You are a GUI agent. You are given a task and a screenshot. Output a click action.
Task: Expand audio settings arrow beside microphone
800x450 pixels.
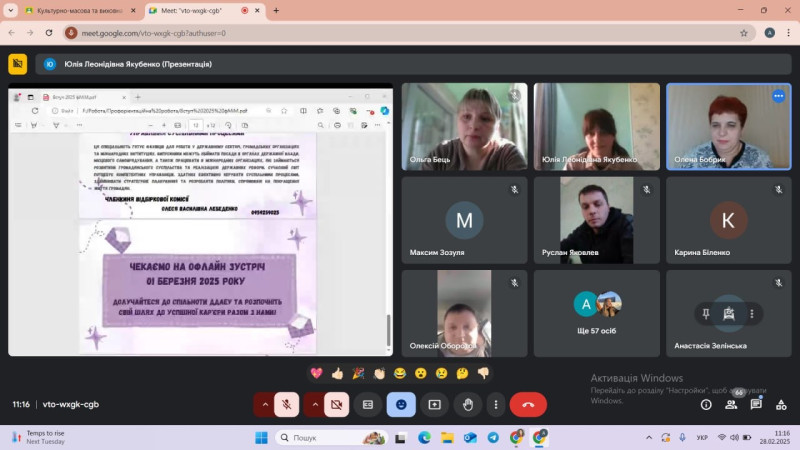tap(264, 404)
